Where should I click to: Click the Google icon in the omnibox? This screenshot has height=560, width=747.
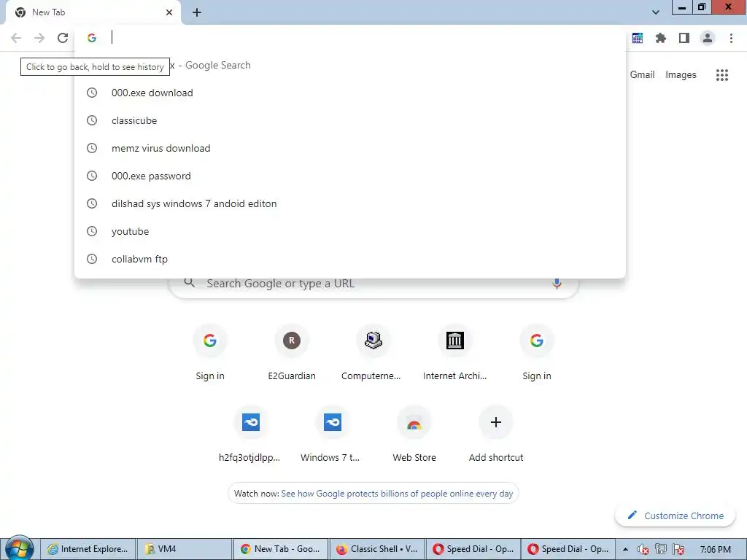point(92,38)
